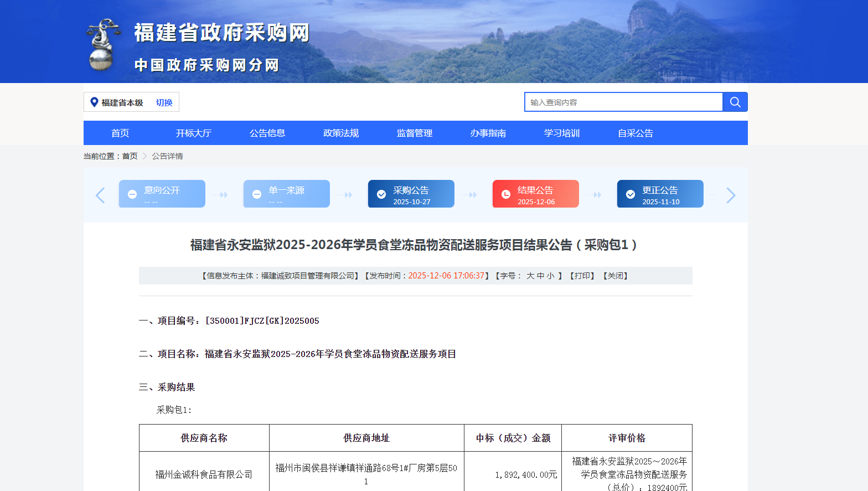This screenshot has width=868, height=491.
Task: Click the right arrow of the timeline carousel
Action: pos(731,195)
